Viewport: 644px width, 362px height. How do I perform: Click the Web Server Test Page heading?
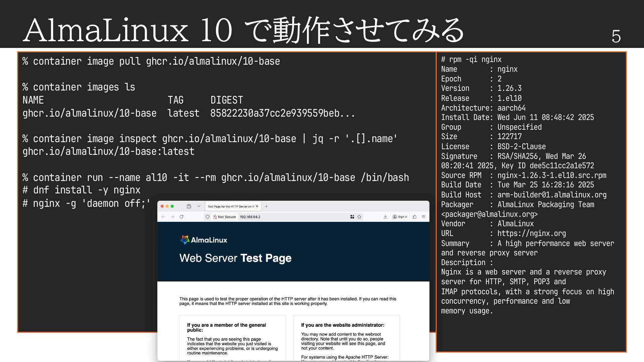[235, 258]
